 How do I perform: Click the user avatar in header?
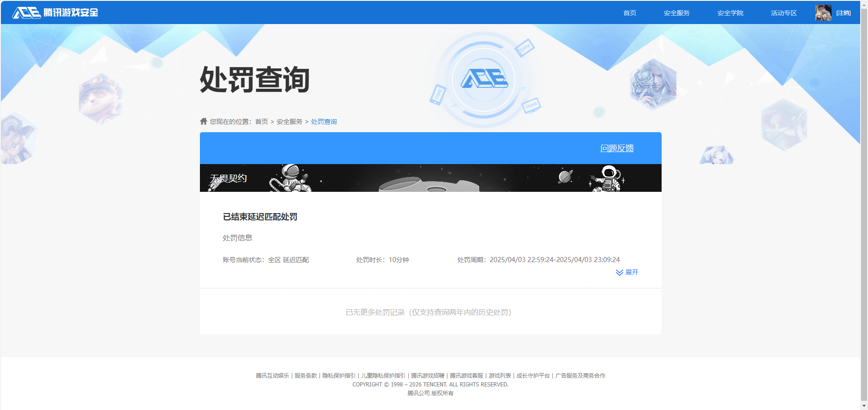tap(823, 12)
